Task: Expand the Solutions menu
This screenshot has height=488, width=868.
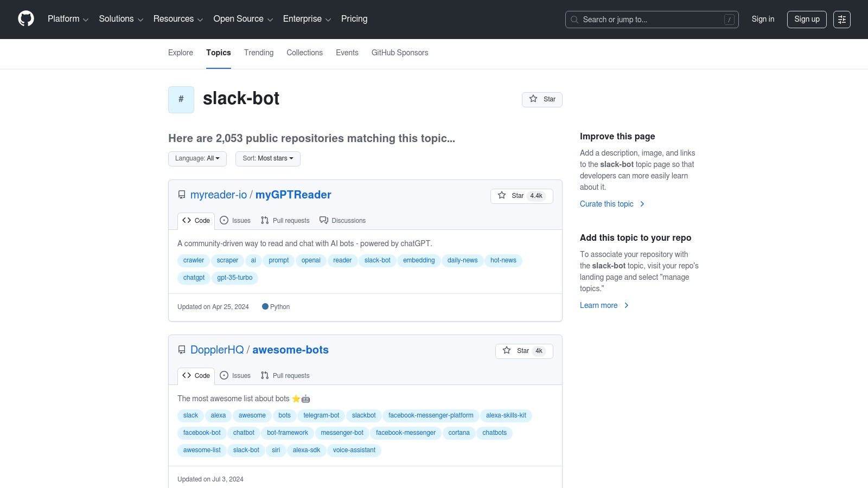Action: click(x=121, y=19)
